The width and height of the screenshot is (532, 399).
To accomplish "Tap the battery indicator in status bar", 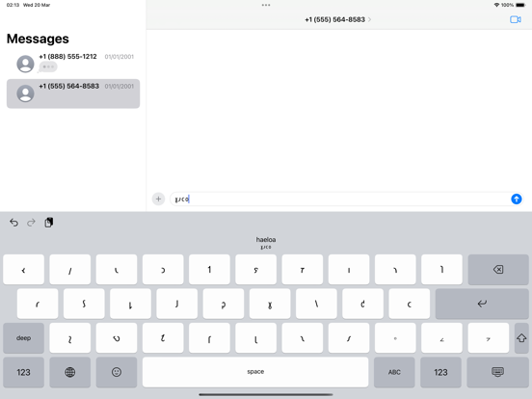I will [520, 5].
